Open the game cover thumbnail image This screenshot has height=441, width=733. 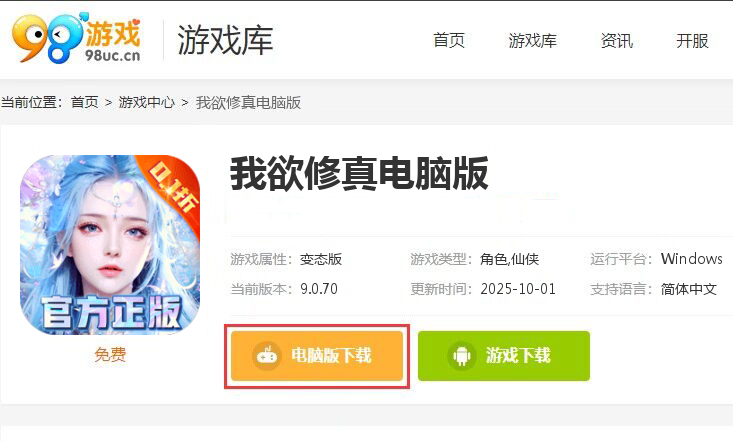(110, 245)
